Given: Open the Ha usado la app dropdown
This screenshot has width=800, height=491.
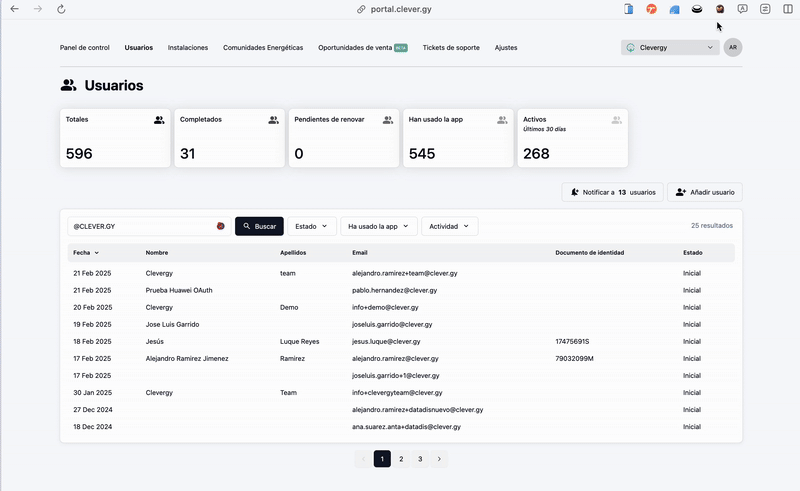Looking at the screenshot, I should (x=379, y=226).
